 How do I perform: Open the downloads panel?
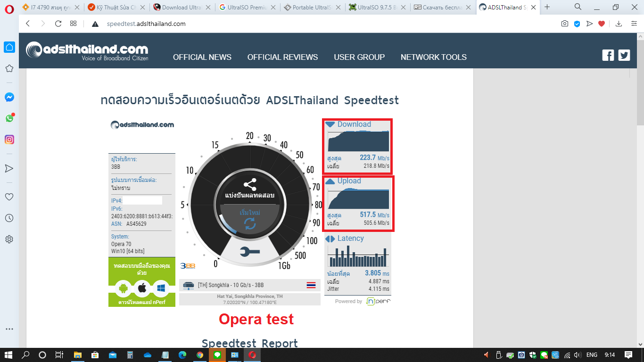tap(619, 24)
